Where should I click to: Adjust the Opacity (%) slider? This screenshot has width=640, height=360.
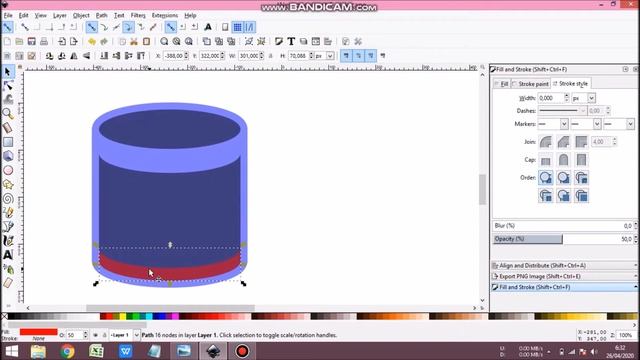(x=564, y=239)
